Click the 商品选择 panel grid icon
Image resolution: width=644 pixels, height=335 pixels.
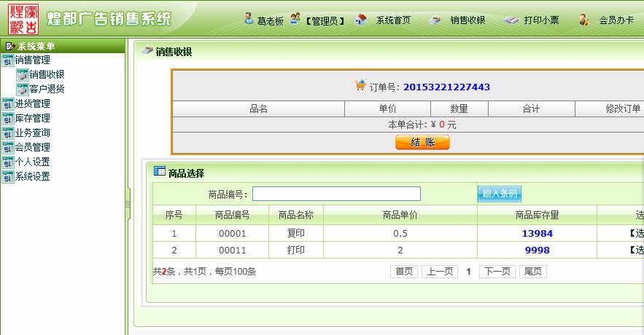tap(159, 172)
